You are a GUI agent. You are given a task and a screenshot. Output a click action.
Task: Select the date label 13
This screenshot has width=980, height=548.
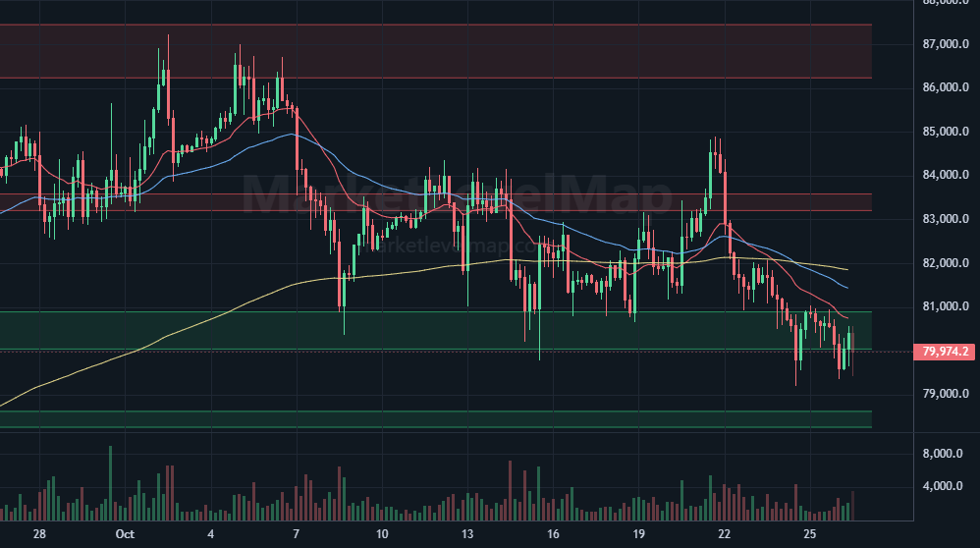pyautogui.click(x=467, y=534)
